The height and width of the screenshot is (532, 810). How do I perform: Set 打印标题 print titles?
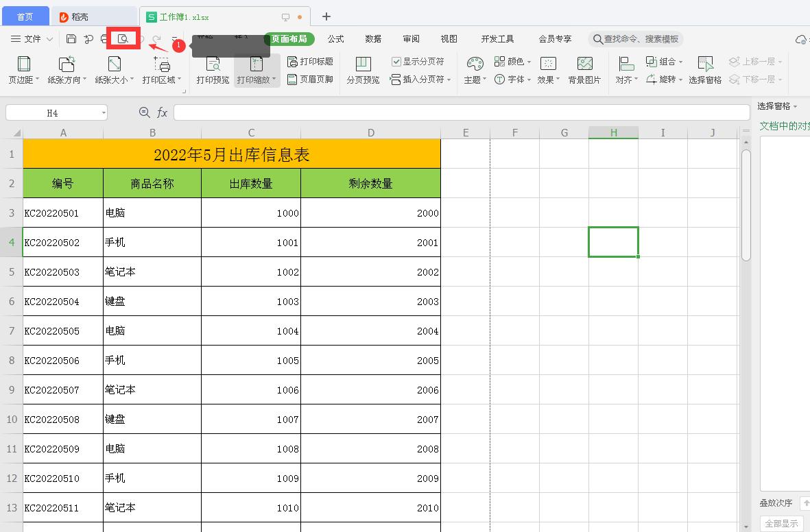click(311, 61)
